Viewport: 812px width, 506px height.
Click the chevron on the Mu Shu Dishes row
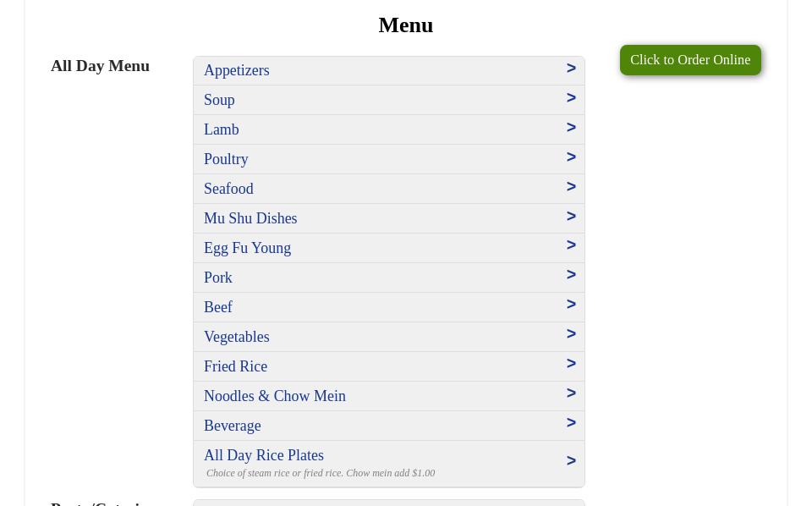click(571, 216)
